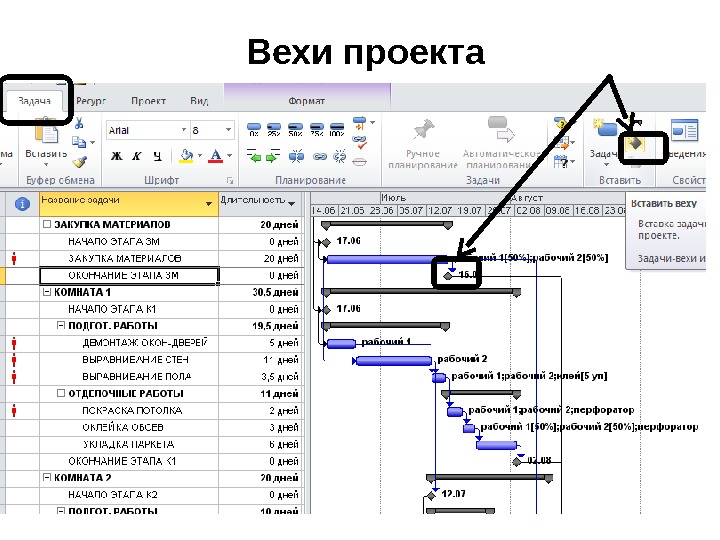Image resolution: width=720 pixels, height=540 pixels.
Task: Indent task with the right green arrow
Action: (x=273, y=156)
